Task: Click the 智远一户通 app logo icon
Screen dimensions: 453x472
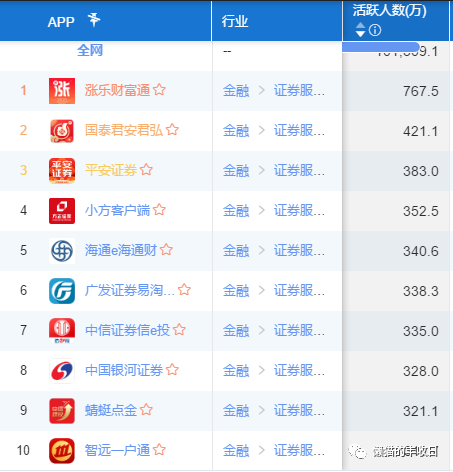Action: pyautogui.click(x=62, y=451)
